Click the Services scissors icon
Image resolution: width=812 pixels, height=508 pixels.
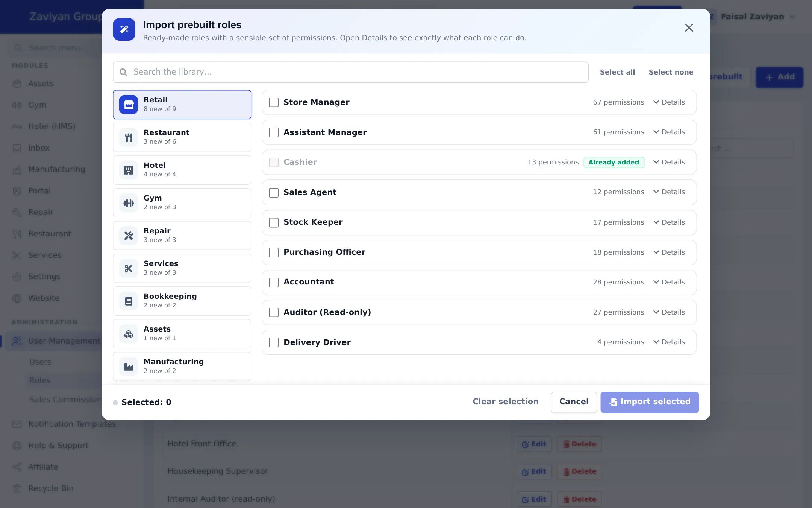(129, 268)
